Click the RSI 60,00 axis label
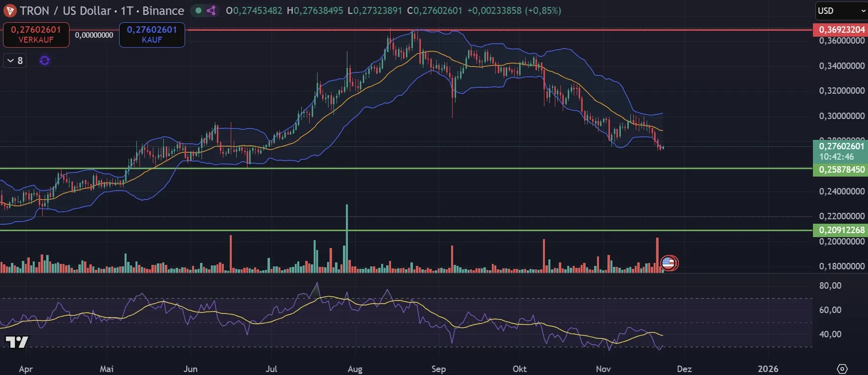Viewport: 868px width, 375px height. click(x=830, y=310)
